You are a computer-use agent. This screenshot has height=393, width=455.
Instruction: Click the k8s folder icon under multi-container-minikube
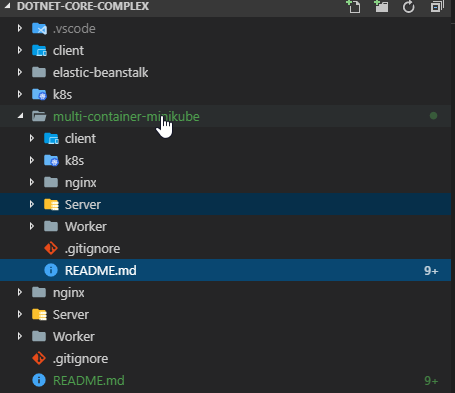point(51,160)
